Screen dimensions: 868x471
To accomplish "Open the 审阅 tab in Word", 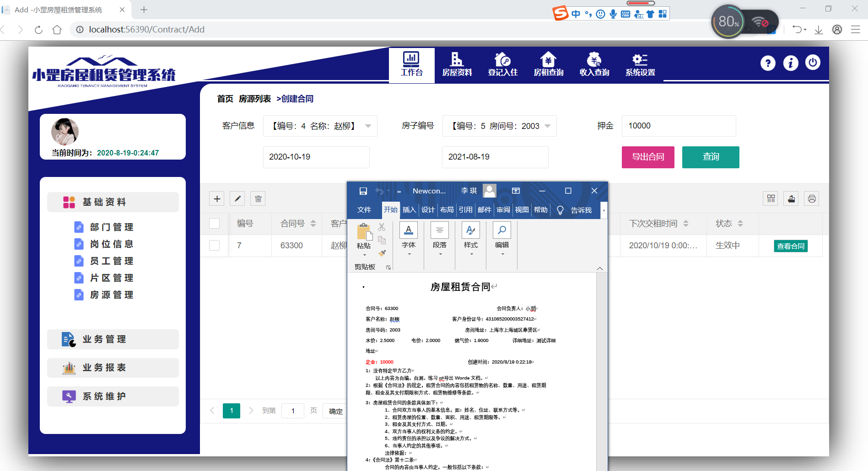I will coord(502,209).
